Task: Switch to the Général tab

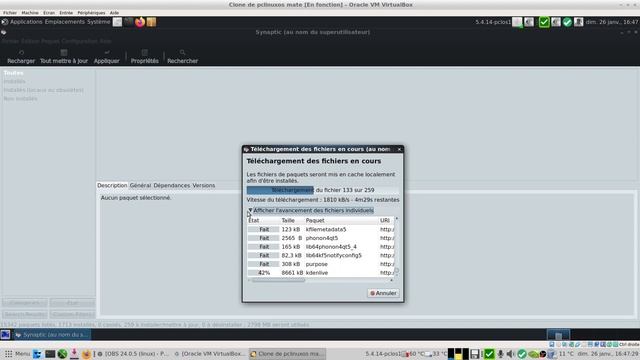Action: click(x=140, y=185)
